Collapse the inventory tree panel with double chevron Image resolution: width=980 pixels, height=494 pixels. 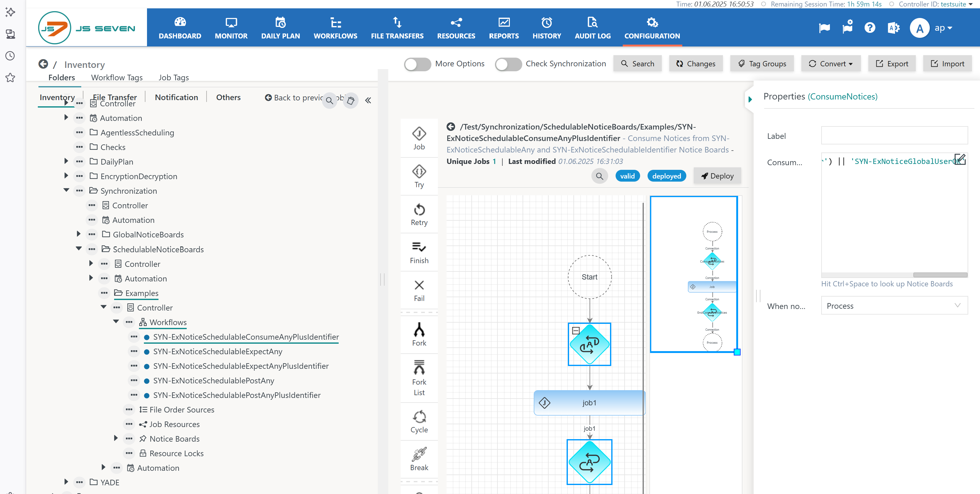coord(368,100)
